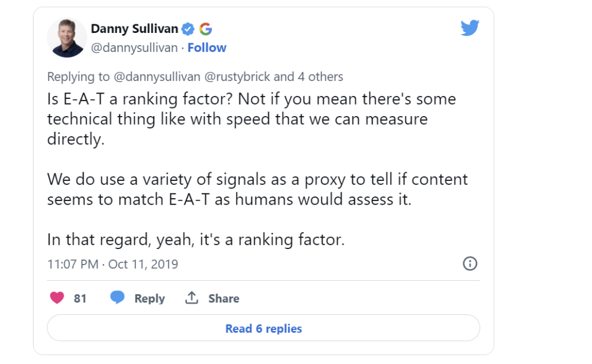Click the Danny Sullivan display name
This screenshot has width=592, height=364.
tap(135, 28)
